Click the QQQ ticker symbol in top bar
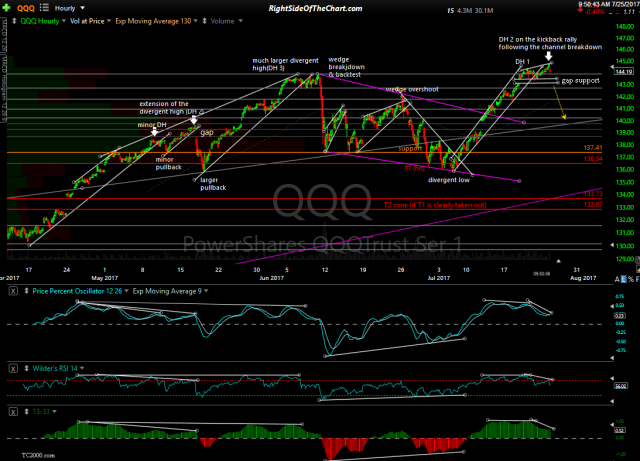The image size is (640, 461). click(25, 8)
